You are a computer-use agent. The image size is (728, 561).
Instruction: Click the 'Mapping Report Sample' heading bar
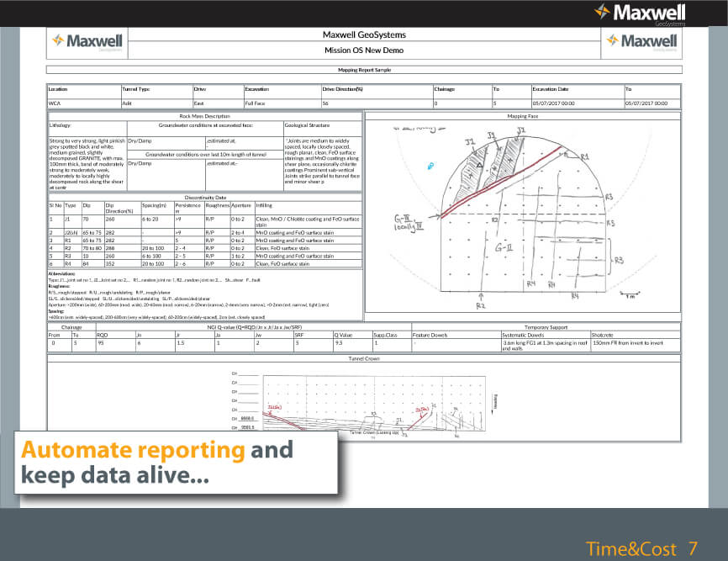pyautogui.click(x=364, y=70)
